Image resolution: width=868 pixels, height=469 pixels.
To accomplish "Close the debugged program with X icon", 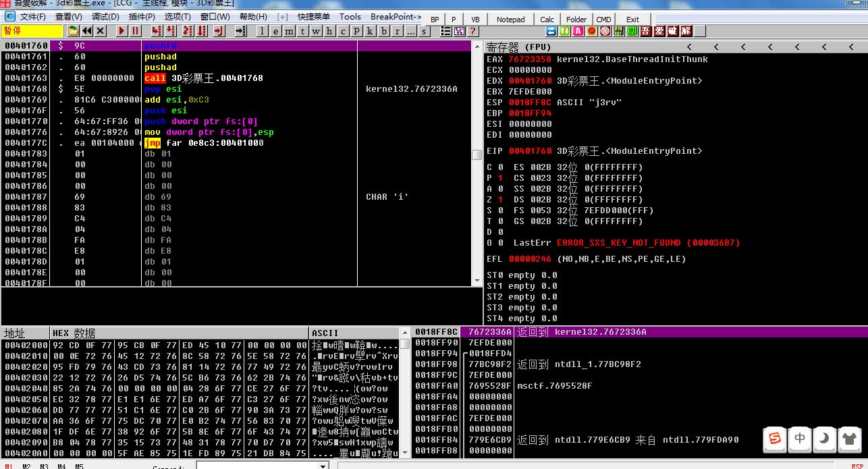I will coord(101,31).
